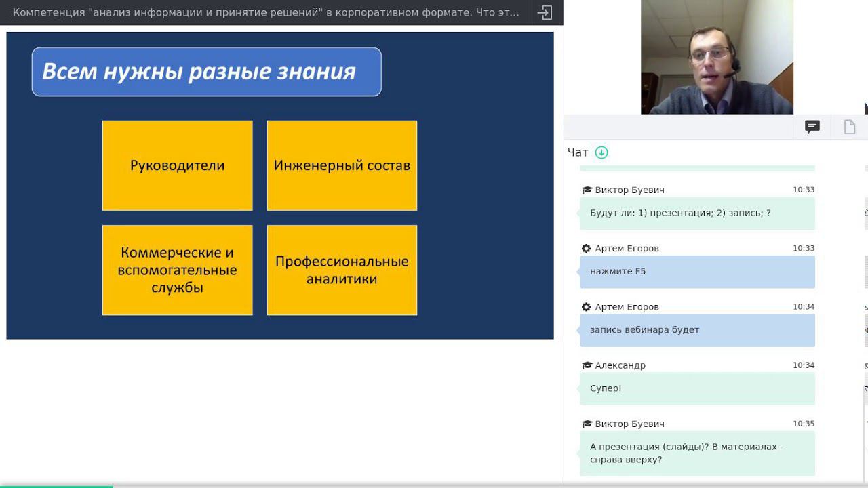868x488 pixels.
Task: Click graduation cap icon beside Виктор Буевич 10:35
Action: (x=587, y=424)
